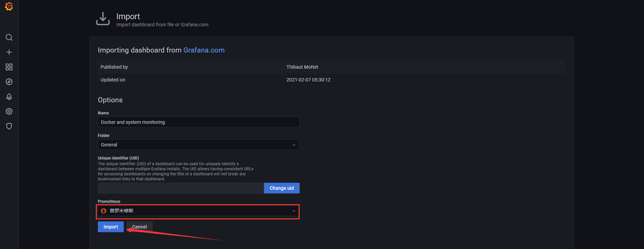Click the UID input field
Viewport: 644px width, 249px height.
(x=181, y=188)
